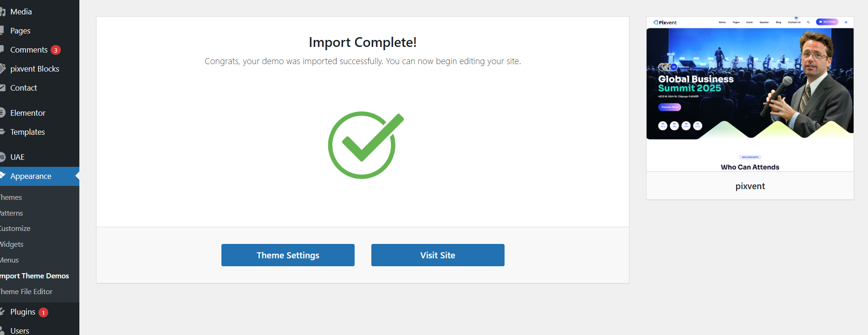Go to Import Theme Demos
This screenshot has width=868, height=335.
tap(34, 276)
